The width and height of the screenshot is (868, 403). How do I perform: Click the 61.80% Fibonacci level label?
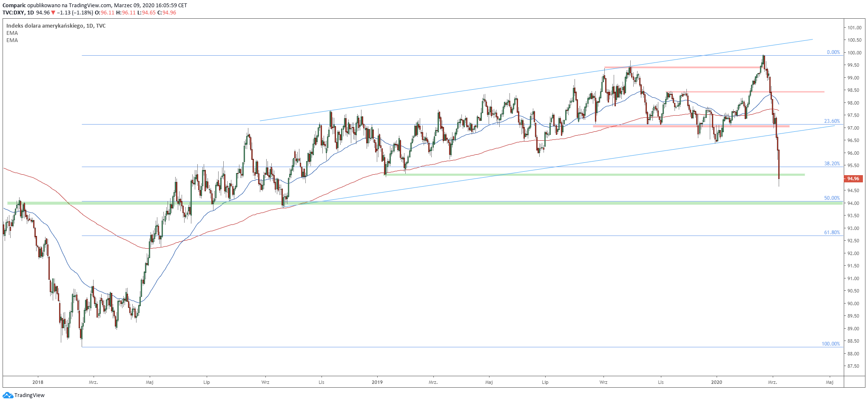[x=832, y=233]
